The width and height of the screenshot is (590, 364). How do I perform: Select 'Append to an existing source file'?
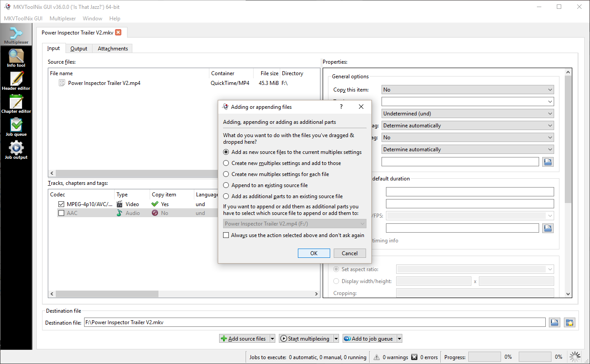[x=226, y=185]
